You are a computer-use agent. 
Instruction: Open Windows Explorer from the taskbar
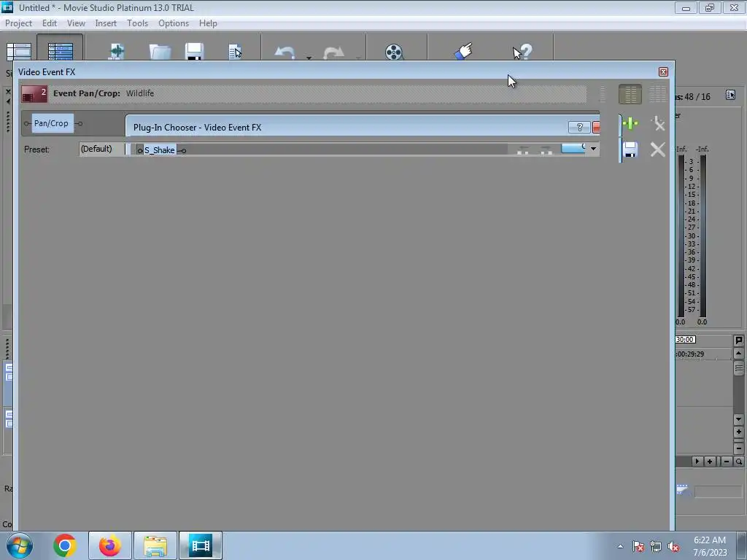click(x=155, y=545)
